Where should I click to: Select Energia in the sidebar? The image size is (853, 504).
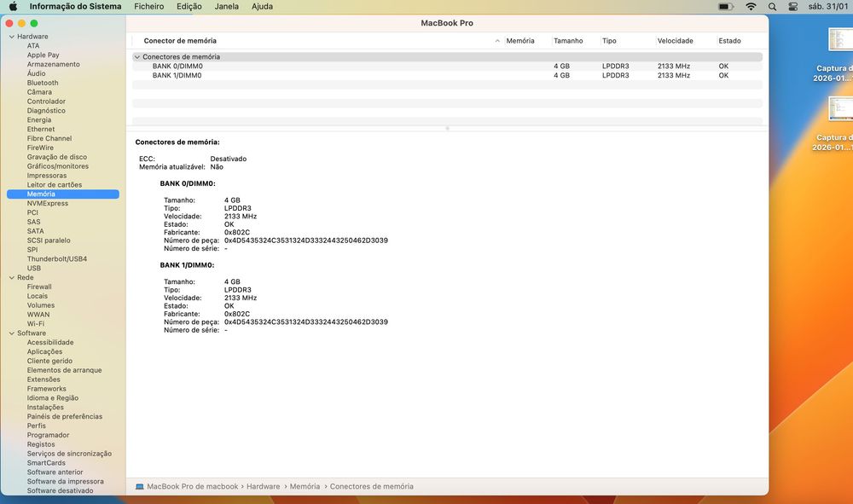(39, 119)
